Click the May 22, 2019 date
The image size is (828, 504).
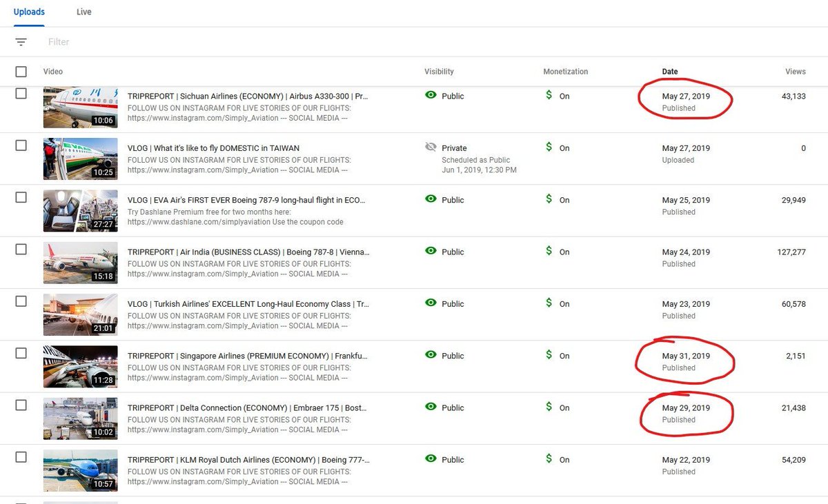686,460
